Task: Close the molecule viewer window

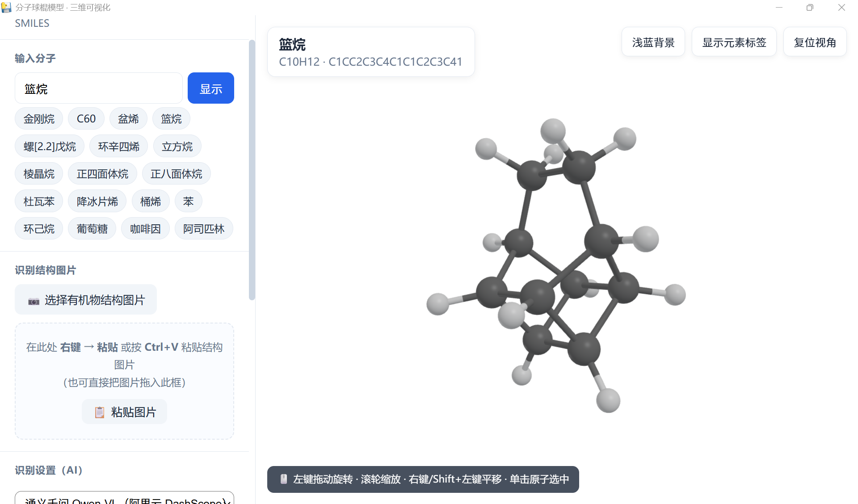Action: click(841, 7)
